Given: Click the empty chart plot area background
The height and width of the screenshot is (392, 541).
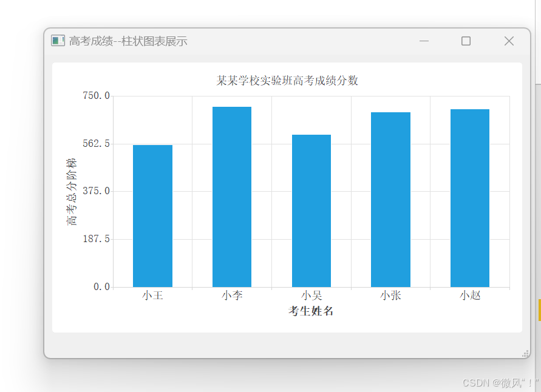Looking at the screenshot, I should point(194,121).
